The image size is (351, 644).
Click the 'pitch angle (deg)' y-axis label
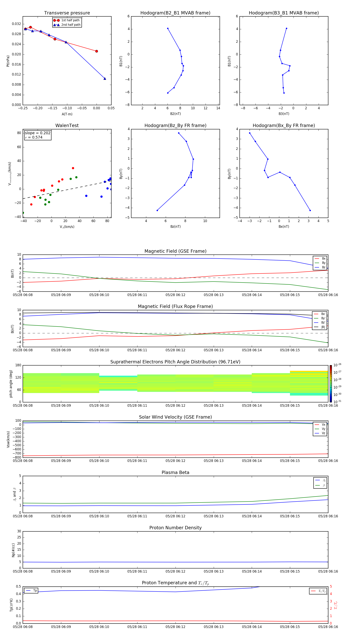11,384
